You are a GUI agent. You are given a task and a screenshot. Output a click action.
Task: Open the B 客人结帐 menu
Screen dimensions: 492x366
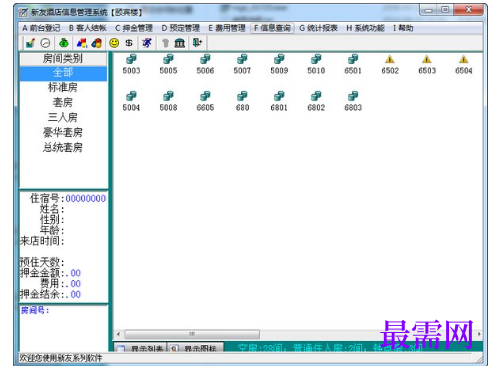click(x=88, y=28)
